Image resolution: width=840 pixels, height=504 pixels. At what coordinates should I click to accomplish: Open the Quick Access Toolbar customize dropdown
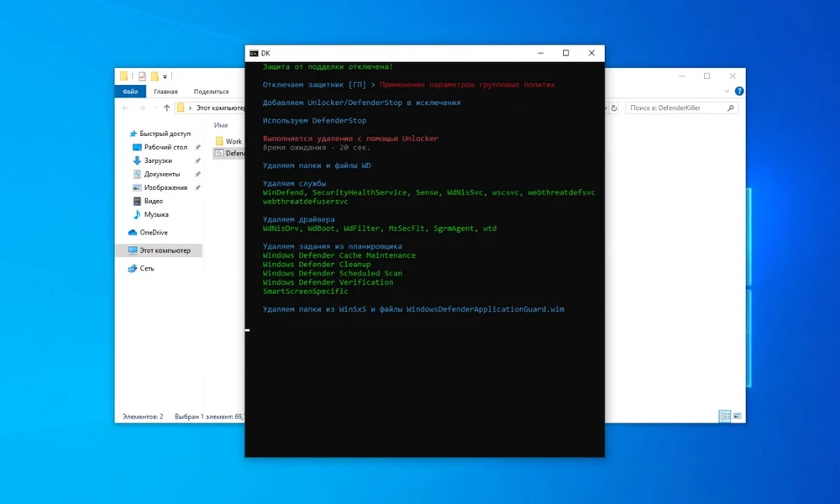[x=165, y=76]
